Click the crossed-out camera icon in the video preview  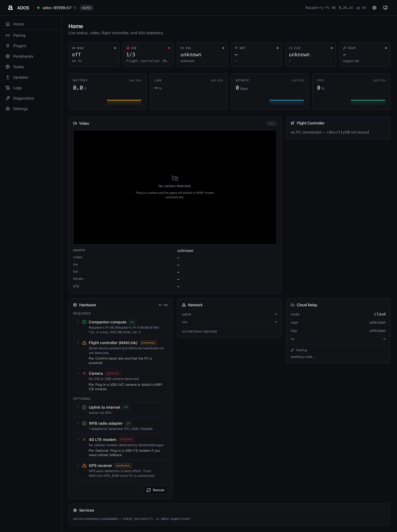(x=175, y=178)
